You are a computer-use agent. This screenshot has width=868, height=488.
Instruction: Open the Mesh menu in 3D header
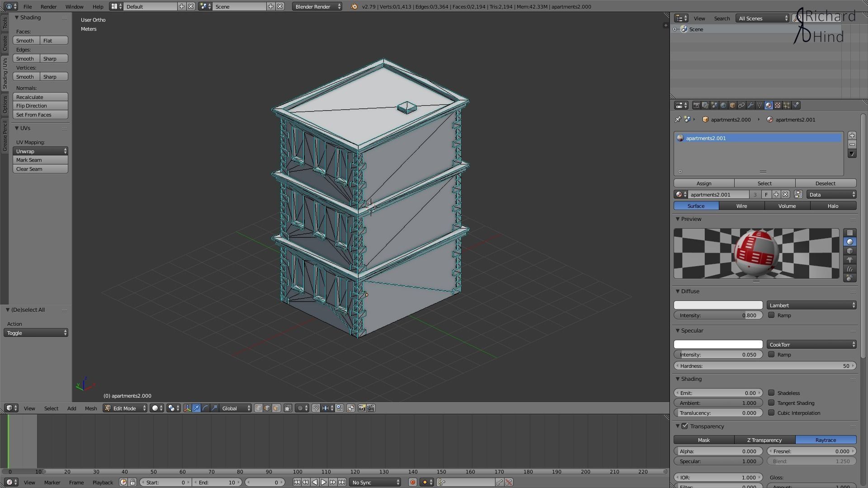pos(91,408)
